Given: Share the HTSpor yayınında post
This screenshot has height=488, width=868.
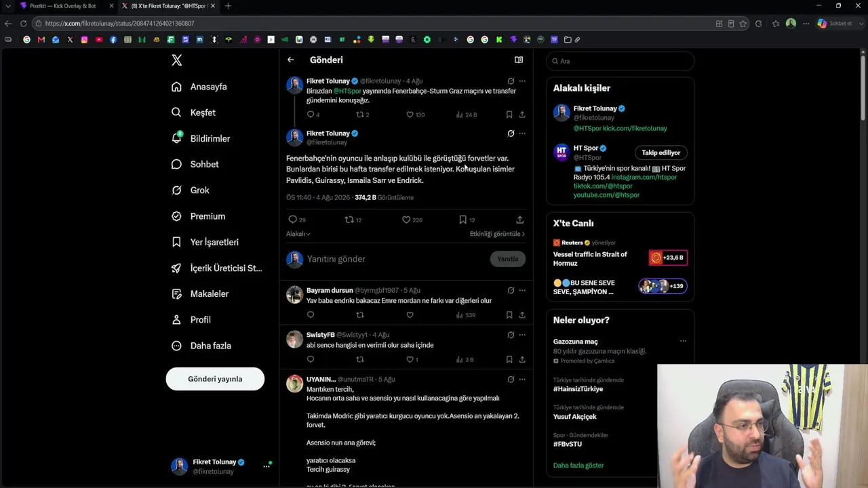Looking at the screenshot, I should (x=522, y=115).
